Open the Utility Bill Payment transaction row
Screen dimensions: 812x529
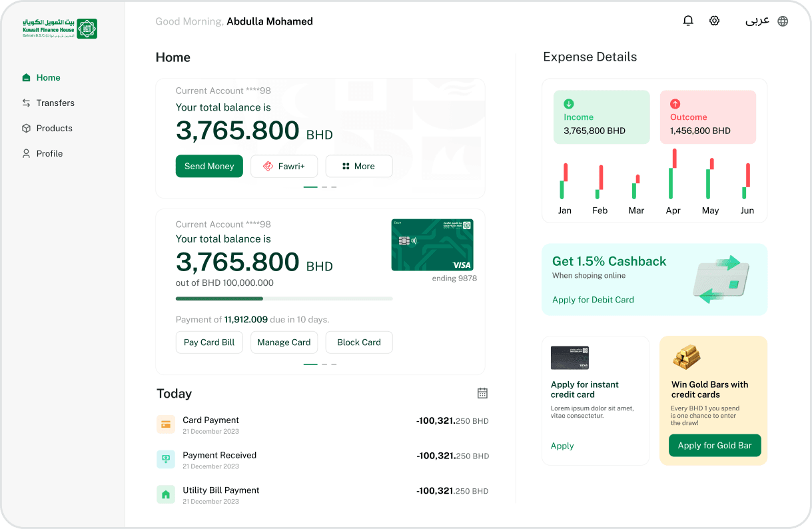click(322, 494)
